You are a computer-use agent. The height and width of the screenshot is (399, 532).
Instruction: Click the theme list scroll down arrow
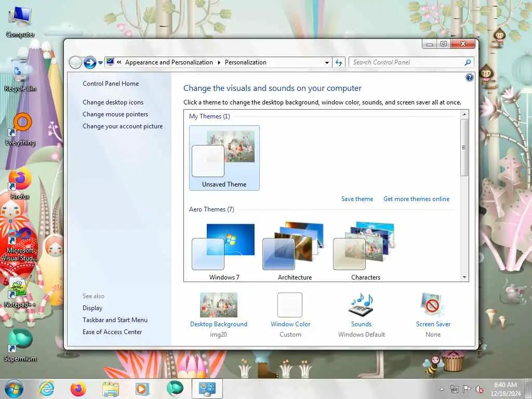(464, 277)
